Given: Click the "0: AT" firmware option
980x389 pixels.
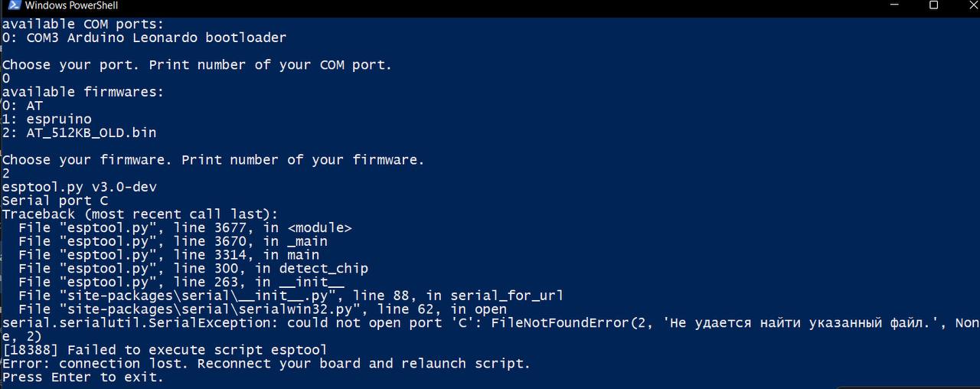Looking at the screenshot, I should point(22,106).
